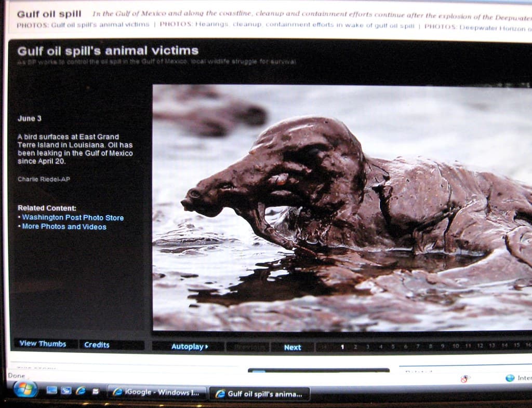Jump to photo 7 in gallery
Viewport: 532px width, 408px height.
point(418,346)
